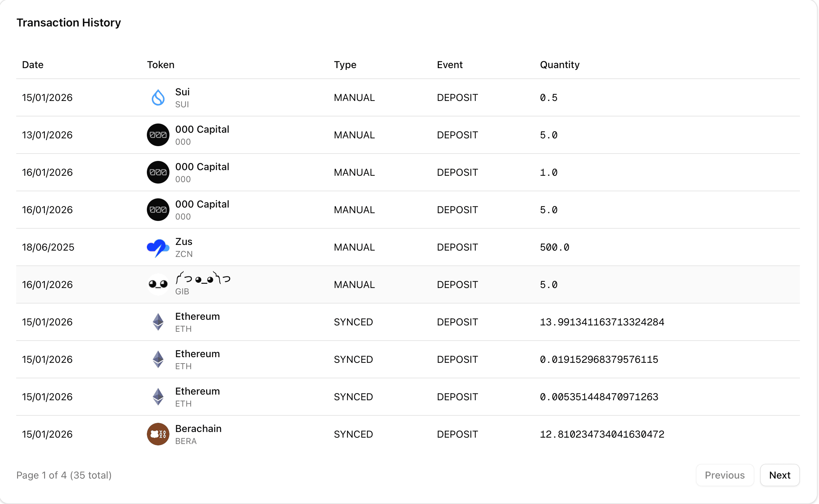Go to the Next page of transactions
819x504 pixels.
pyautogui.click(x=780, y=475)
